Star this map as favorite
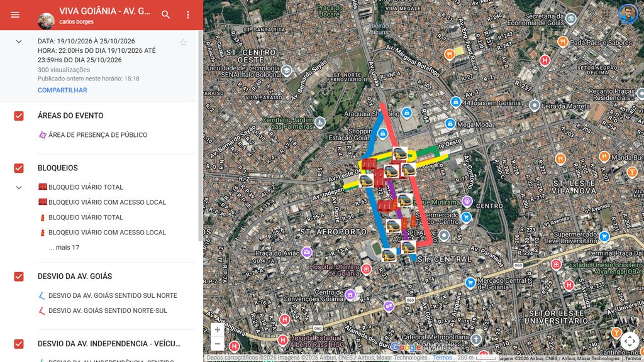The height and width of the screenshot is (362, 644). tap(183, 42)
